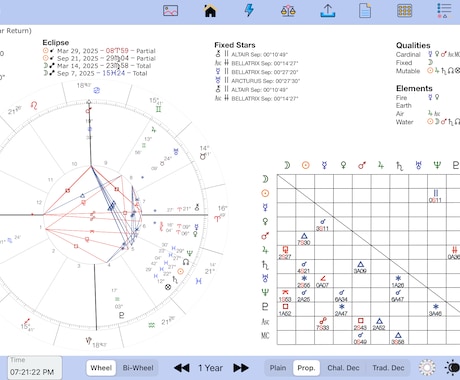The width and height of the screenshot is (460, 380).
Task: Click the Pluto row glyph in aspect grid
Action: 265,307
